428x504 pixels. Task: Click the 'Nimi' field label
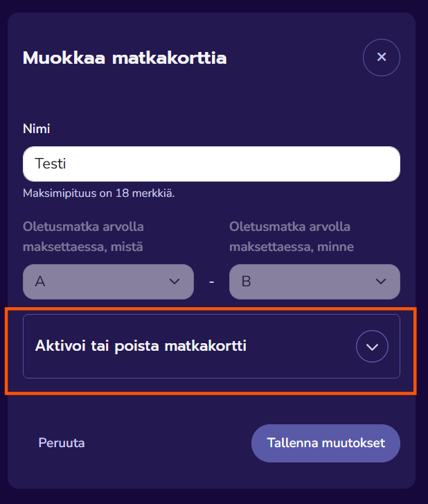tap(36, 128)
